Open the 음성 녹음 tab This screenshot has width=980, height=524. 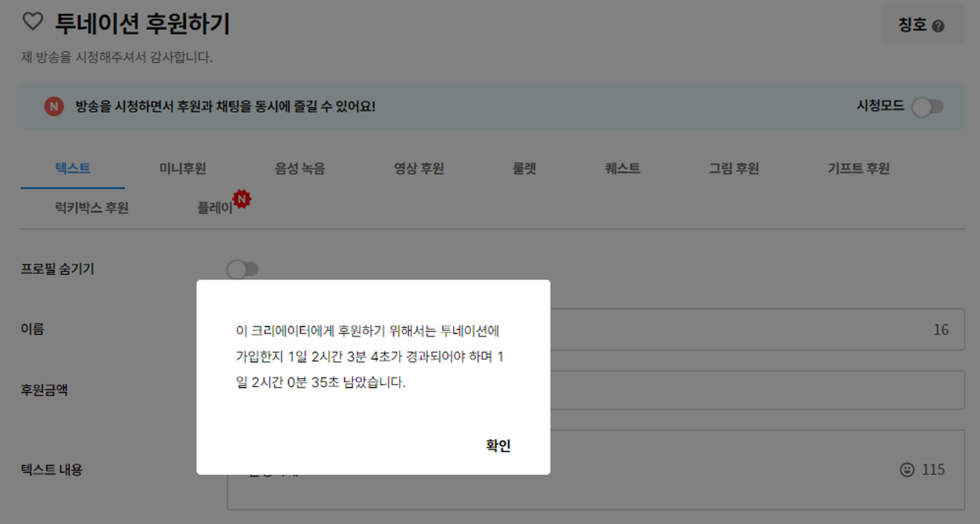(x=300, y=168)
